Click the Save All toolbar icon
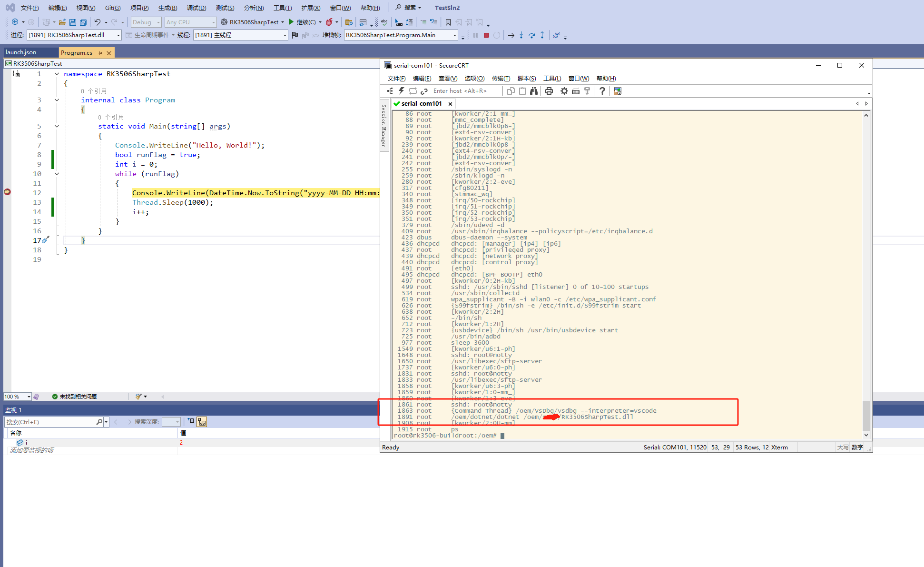Viewport: 924px width, 567px height. [x=83, y=22]
